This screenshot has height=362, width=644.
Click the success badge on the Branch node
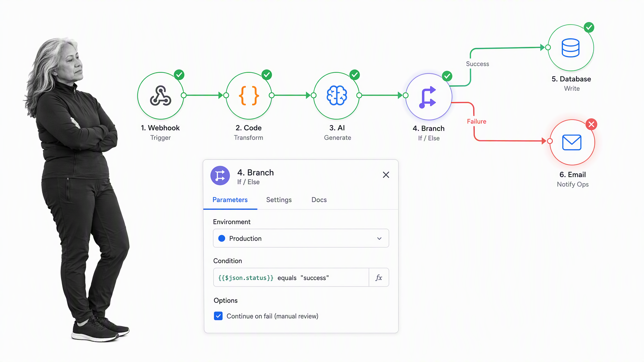coord(447,76)
